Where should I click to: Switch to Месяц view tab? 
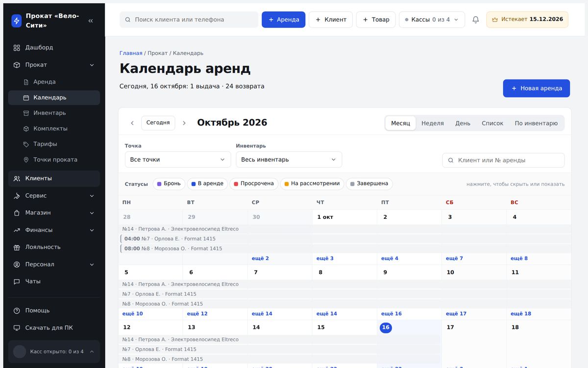click(400, 123)
